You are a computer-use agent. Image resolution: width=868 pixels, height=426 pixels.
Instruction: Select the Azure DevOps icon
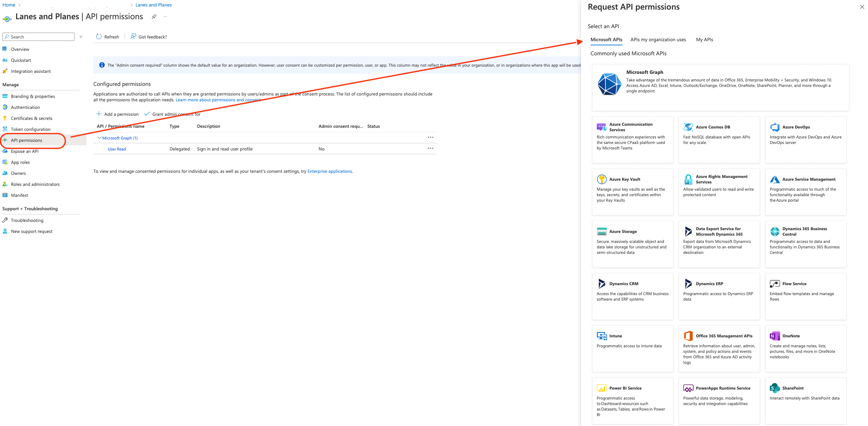(775, 127)
